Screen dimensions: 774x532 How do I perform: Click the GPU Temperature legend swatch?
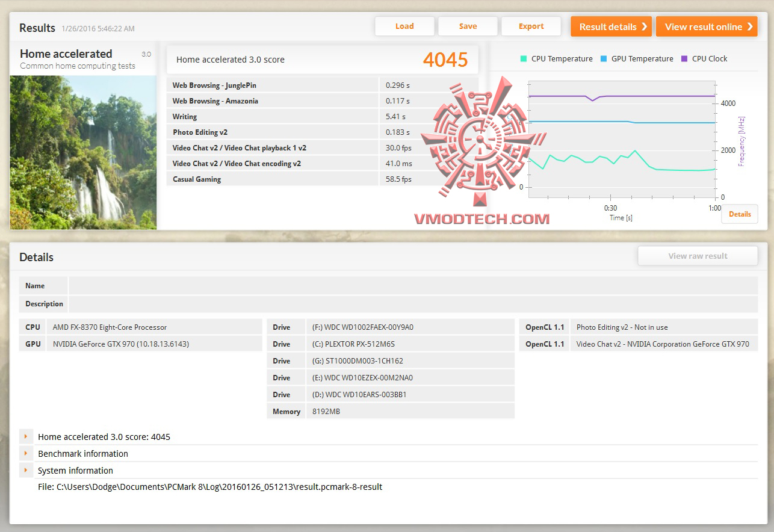[604, 59]
